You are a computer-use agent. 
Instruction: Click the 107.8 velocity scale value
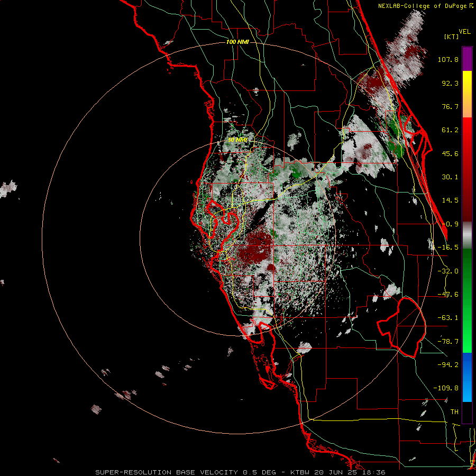[448, 59]
